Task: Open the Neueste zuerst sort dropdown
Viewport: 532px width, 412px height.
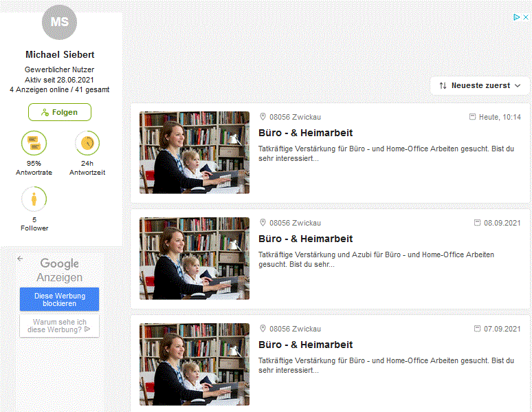Action: pyautogui.click(x=480, y=85)
